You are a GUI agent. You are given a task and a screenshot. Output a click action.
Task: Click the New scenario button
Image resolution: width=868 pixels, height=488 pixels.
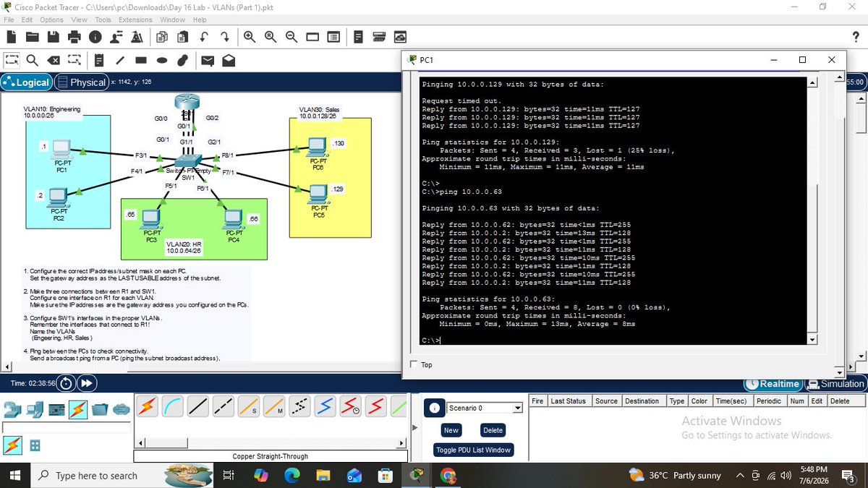[x=451, y=430]
